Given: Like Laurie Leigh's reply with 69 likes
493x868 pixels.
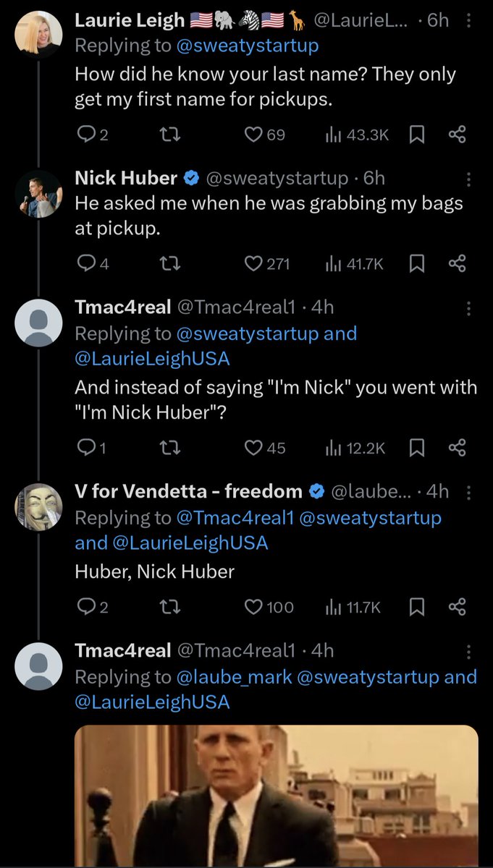Looking at the screenshot, I should 253,135.
